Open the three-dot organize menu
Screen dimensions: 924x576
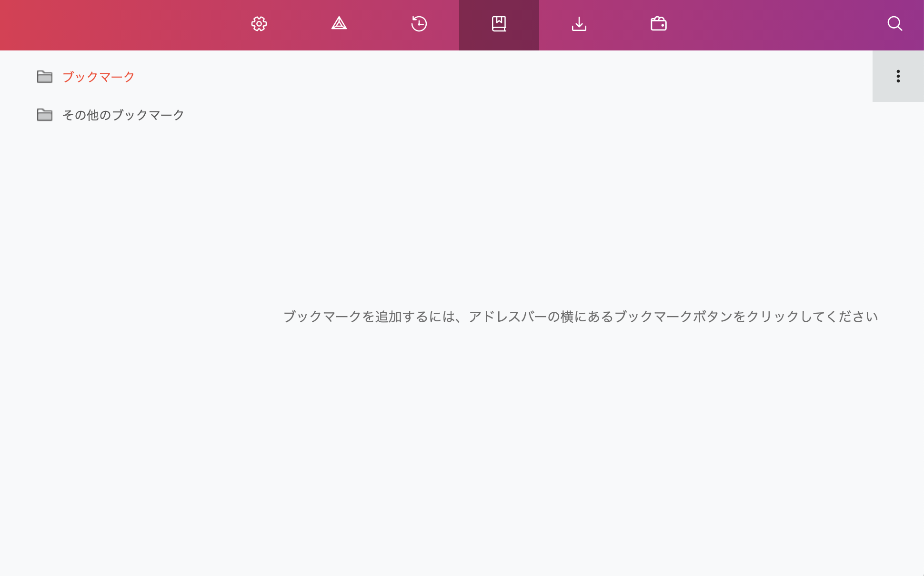898,76
